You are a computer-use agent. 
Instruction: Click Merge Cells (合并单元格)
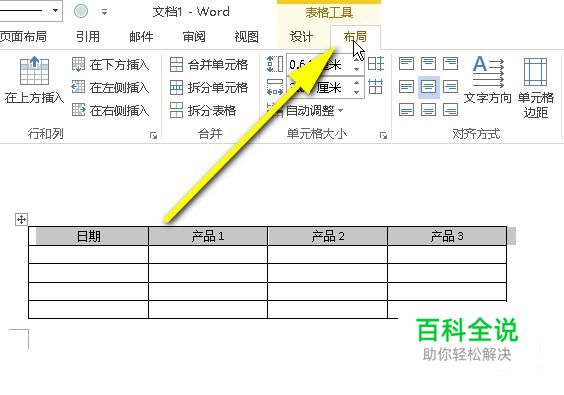tap(209, 65)
